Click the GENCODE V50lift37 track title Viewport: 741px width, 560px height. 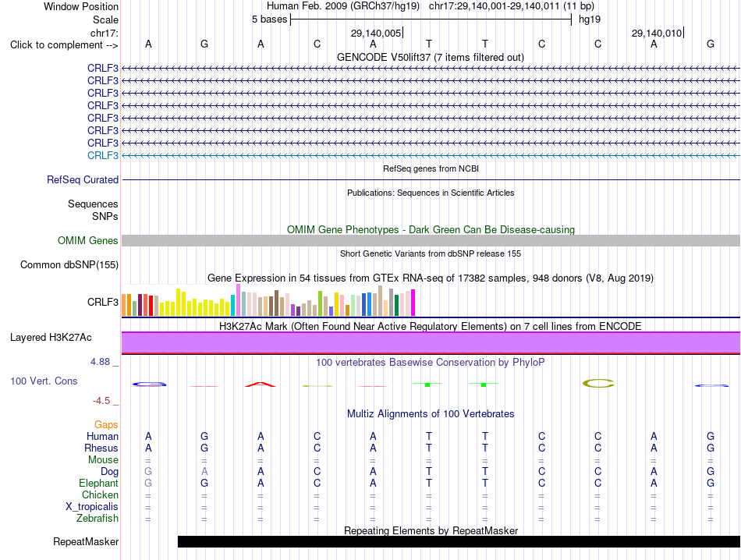(x=431, y=57)
